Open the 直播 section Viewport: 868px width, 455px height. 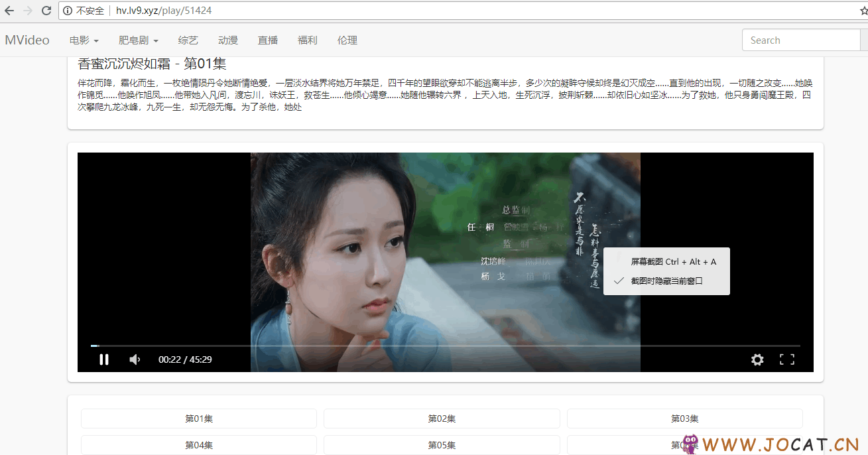coord(268,40)
